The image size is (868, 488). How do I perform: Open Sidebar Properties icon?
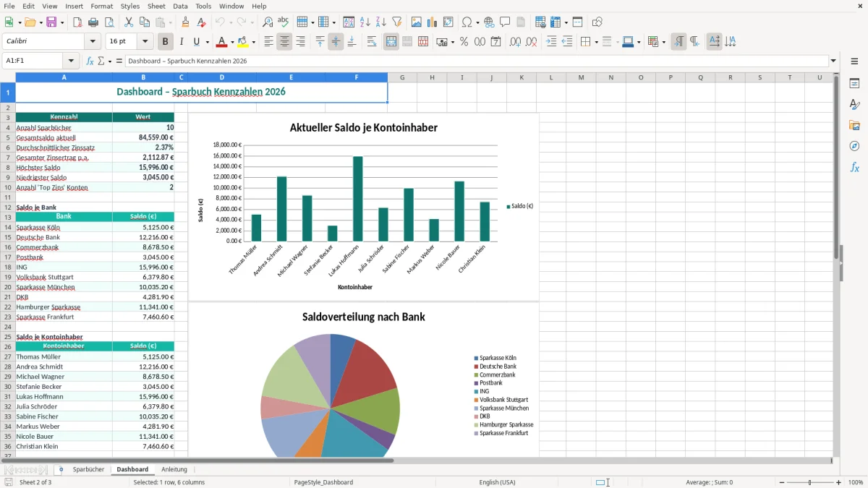854,84
